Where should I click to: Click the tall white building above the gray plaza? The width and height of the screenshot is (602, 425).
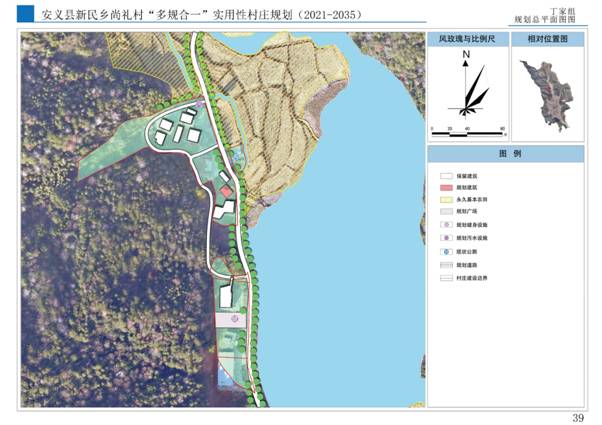[x=226, y=296]
